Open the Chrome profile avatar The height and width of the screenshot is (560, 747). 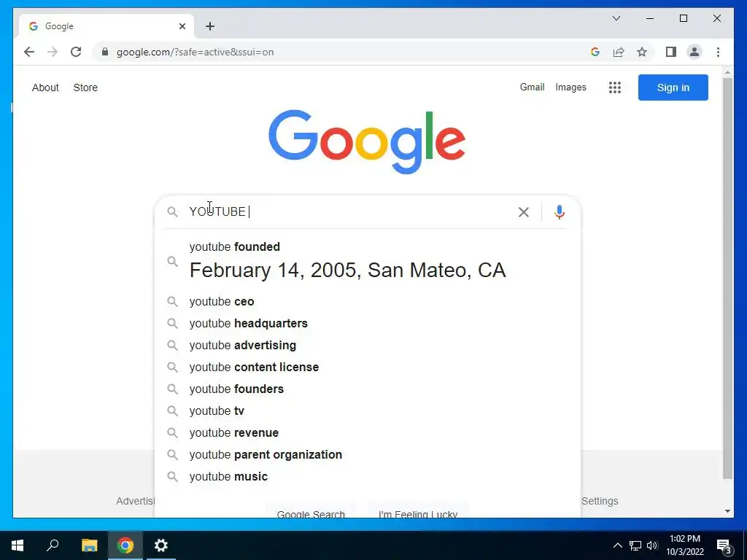(694, 52)
